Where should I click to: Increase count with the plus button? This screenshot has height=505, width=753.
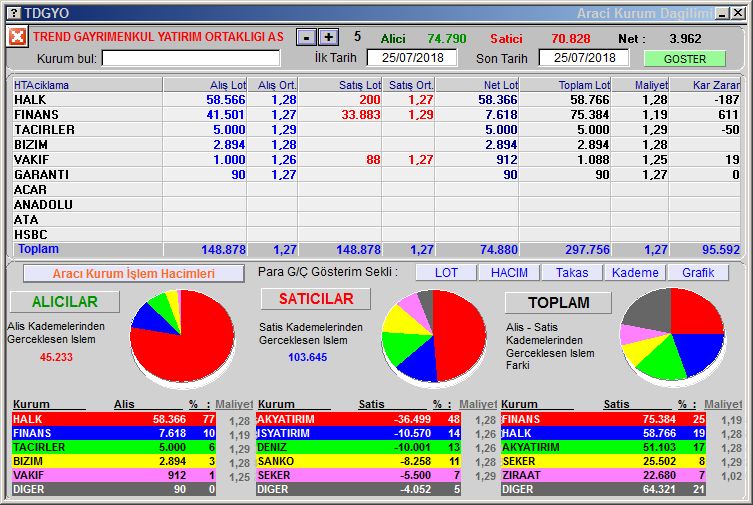point(328,37)
